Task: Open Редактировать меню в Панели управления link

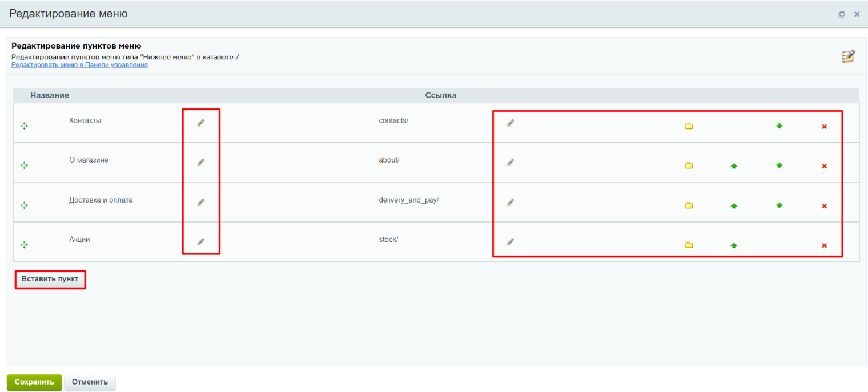Action: pos(79,65)
